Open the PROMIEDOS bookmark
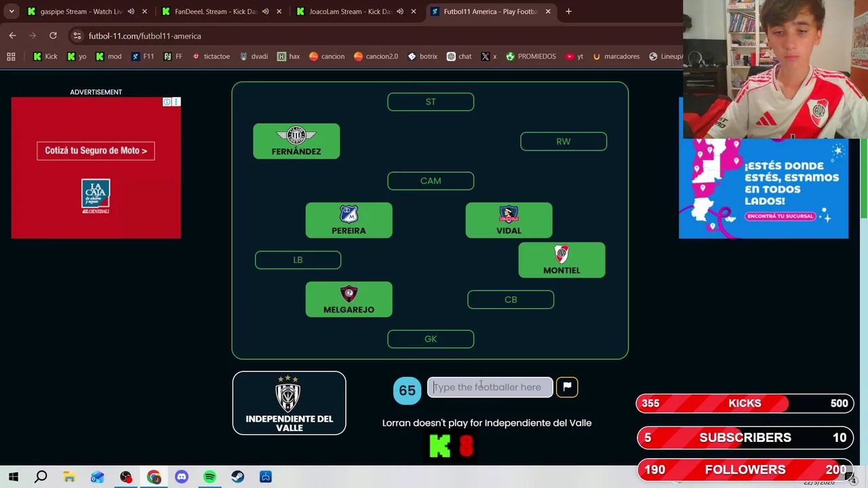Image resolution: width=868 pixels, height=488 pixels. [x=531, y=56]
